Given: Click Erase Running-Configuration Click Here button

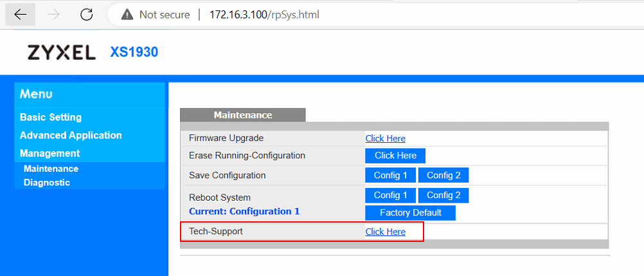Looking at the screenshot, I should (x=395, y=156).
